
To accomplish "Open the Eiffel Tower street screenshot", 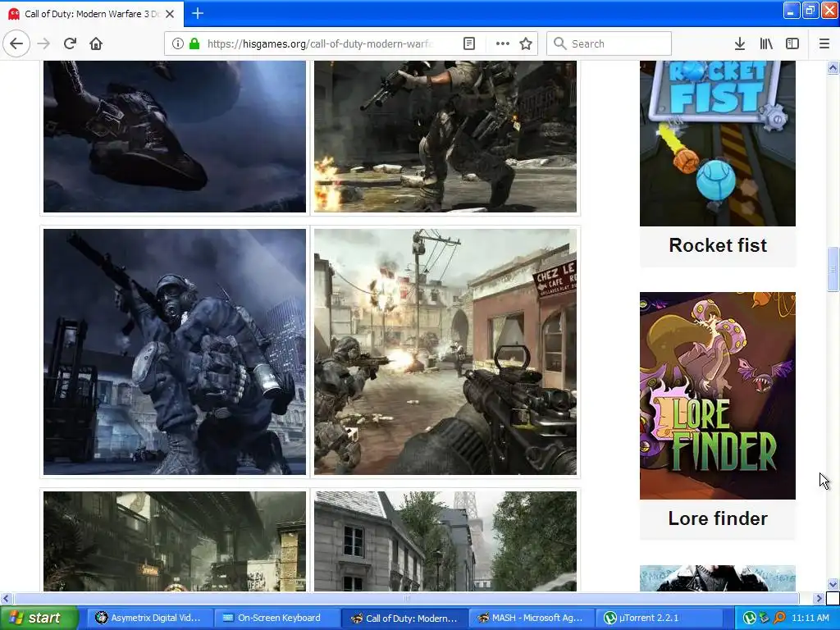I will (445, 541).
